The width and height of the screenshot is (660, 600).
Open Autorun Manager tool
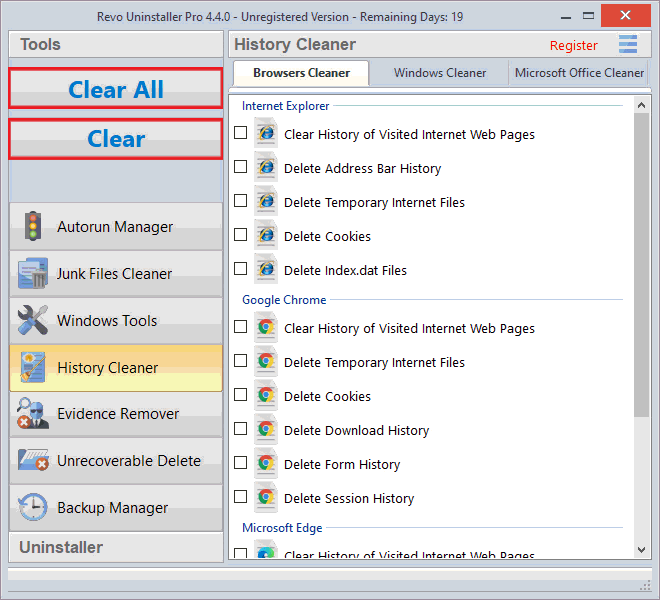coord(116,227)
